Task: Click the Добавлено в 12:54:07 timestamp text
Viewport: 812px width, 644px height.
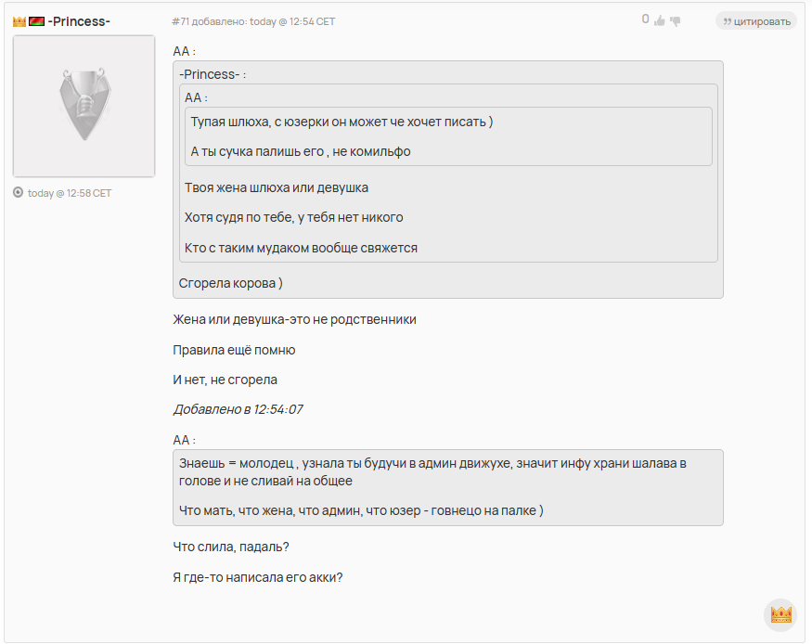Action: tap(238, 409)
